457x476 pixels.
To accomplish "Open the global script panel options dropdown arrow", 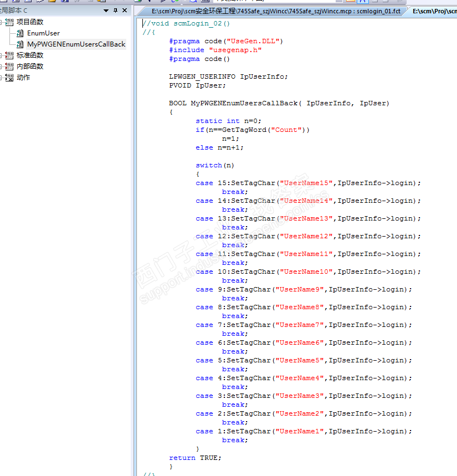I will pos(106,11).
